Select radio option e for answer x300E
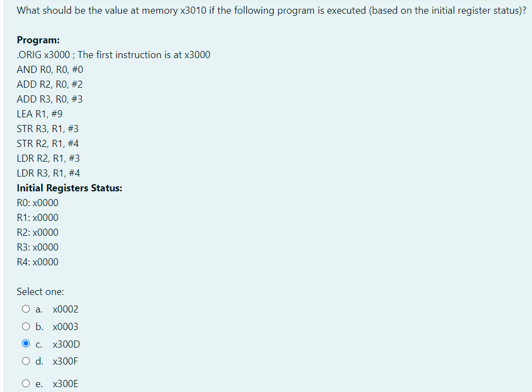 click(26, 383)
